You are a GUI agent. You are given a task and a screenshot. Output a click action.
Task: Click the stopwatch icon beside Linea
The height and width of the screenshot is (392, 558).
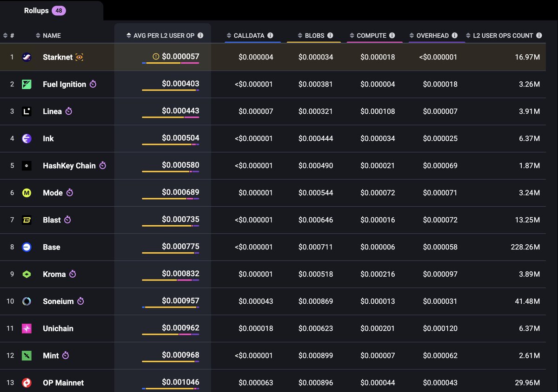point(69,111)
